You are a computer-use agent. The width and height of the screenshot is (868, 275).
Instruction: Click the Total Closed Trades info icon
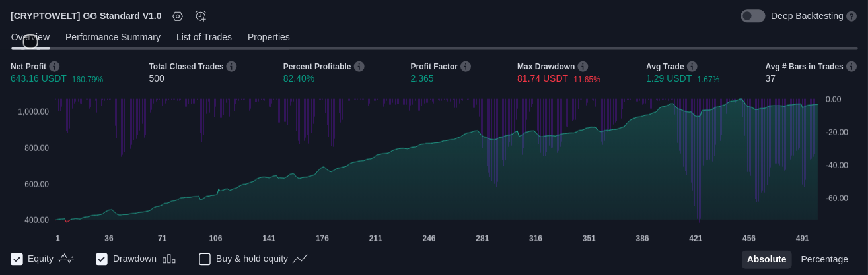tap(231, 67)
